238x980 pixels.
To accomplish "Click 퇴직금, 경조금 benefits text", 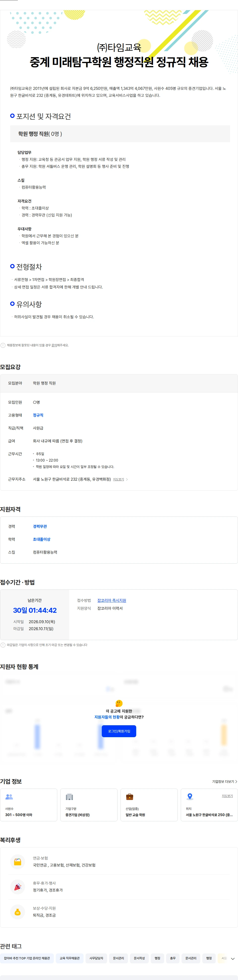I will (x=44, y=915).
